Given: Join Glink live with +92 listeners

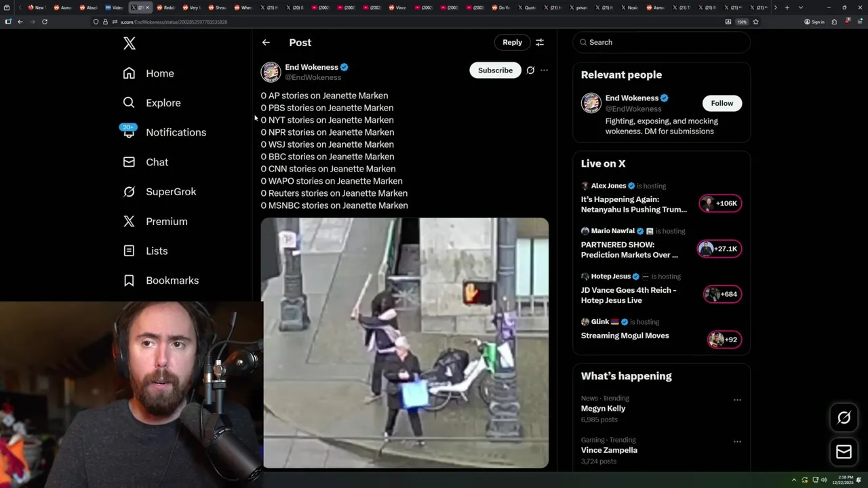Looking at the screenshot, I should (724, 340).
